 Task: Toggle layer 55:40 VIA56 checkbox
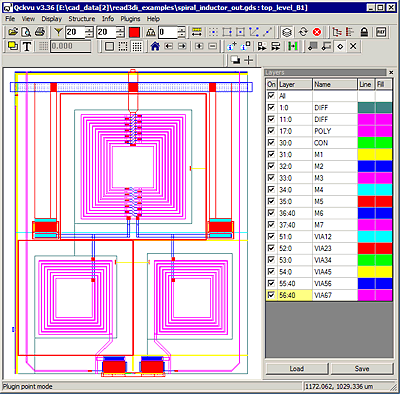(x=271, y=283)
